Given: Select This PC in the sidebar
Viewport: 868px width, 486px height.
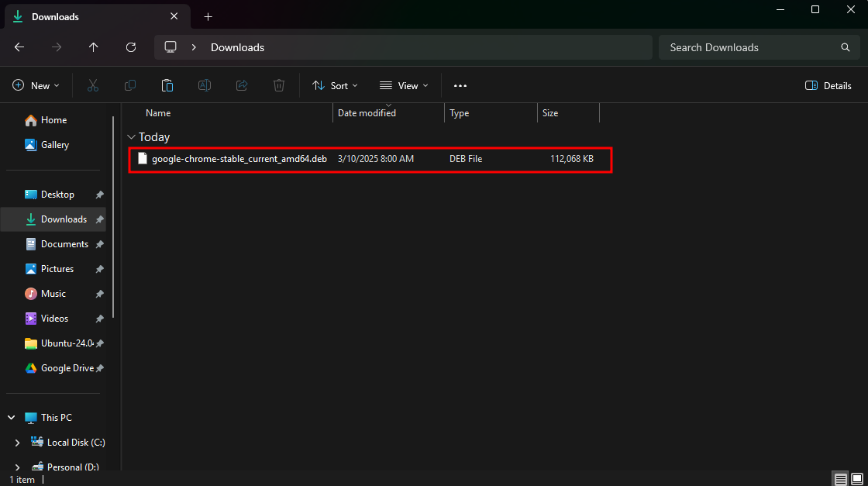Looking at the screenshot, I should 49,417.
